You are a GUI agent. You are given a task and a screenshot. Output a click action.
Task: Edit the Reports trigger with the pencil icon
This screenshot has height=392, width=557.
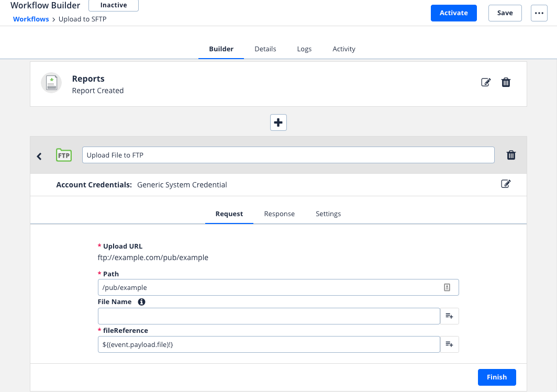486,82
